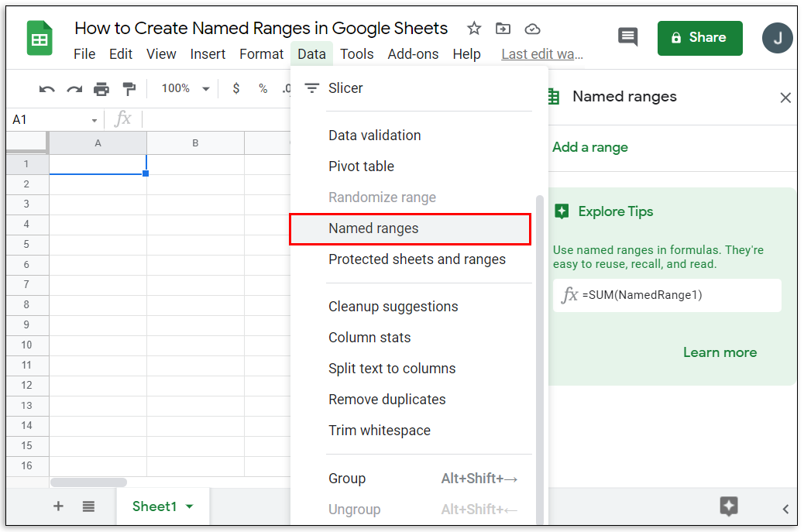Open the all sheets list icon
The width and height of the screenshot is (804, 532).
pos(88,506)
